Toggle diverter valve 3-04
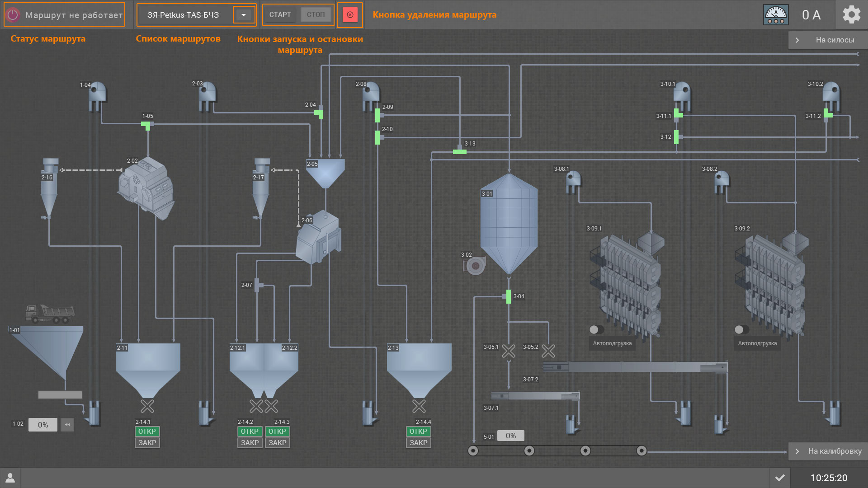 click(509, 296)
